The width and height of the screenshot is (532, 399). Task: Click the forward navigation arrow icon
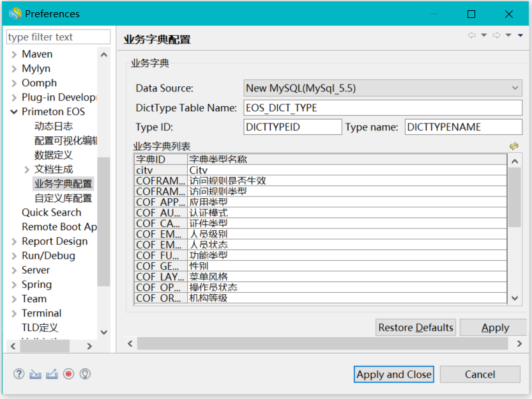(496, 36)
